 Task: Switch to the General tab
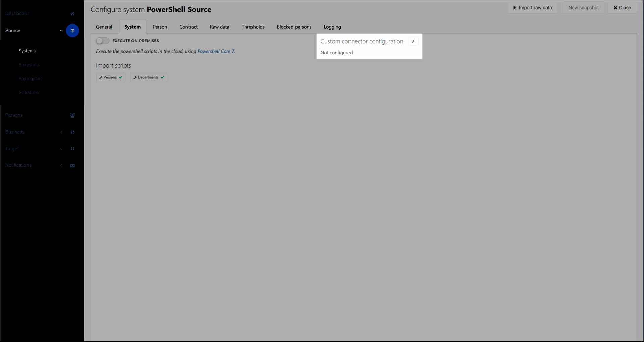(x=104, y=27)
